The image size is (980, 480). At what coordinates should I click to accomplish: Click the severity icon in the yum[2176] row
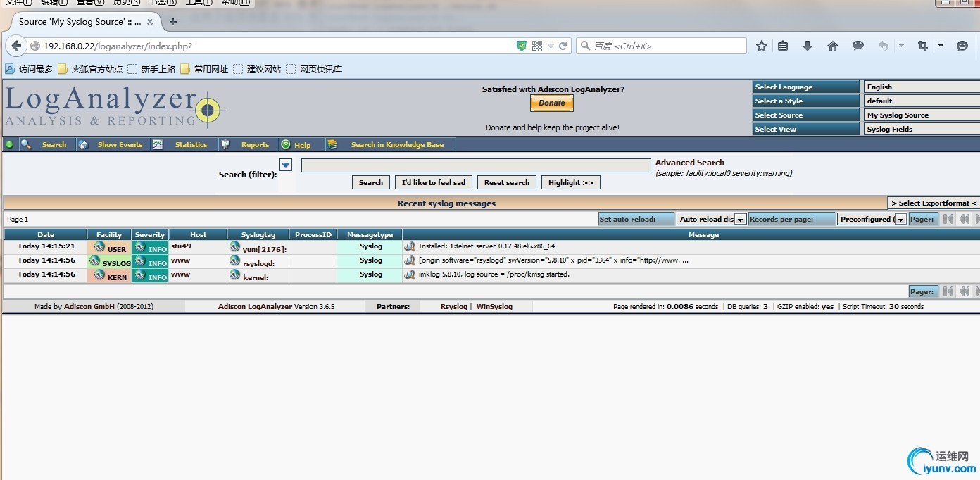[139, 247]
